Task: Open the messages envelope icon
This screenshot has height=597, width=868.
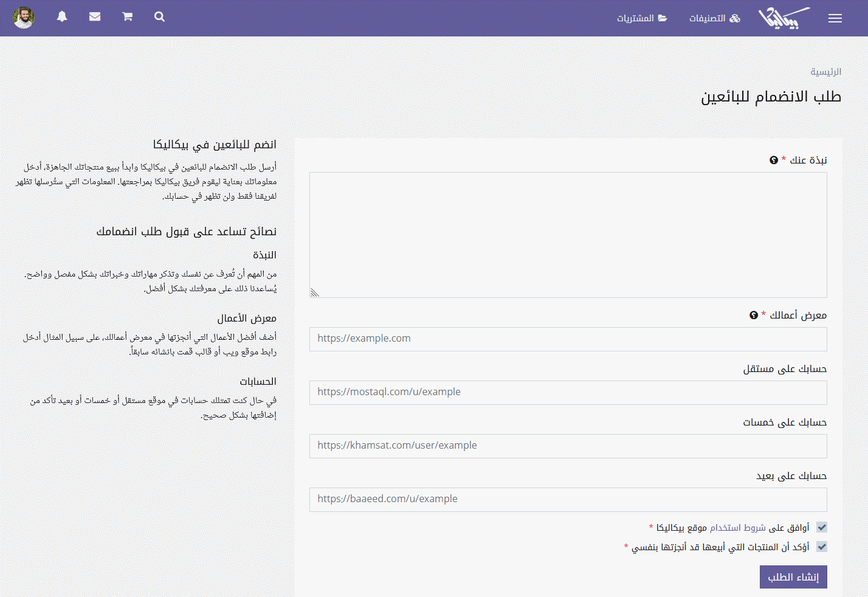Action: (95, 17)
